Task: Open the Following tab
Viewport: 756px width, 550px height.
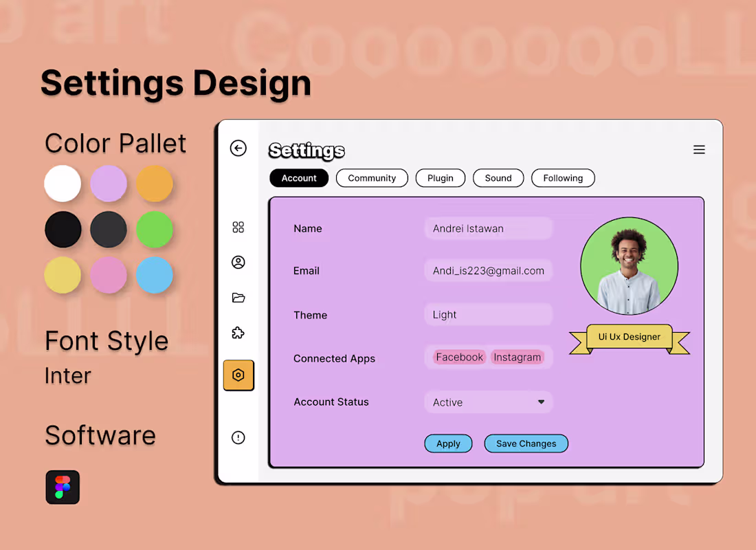Action: [563, 178]
